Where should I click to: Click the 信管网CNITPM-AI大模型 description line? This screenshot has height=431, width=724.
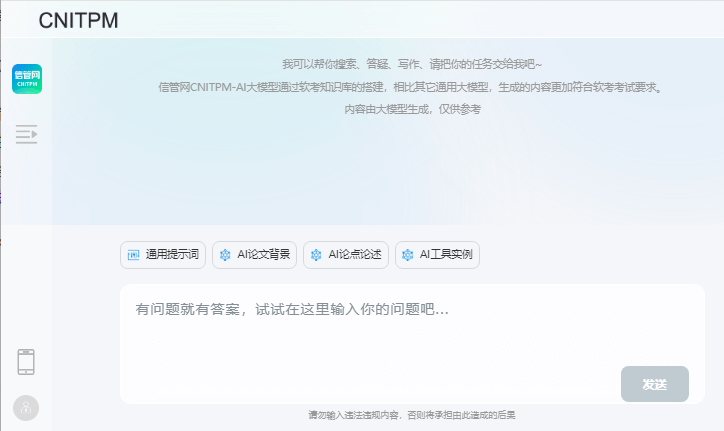pos(411,86)
